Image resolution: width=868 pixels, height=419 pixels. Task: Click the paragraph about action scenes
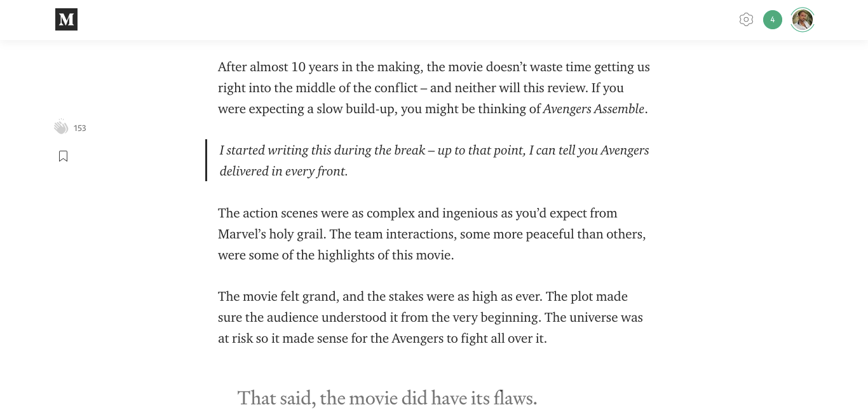click(x=431, y=233)
